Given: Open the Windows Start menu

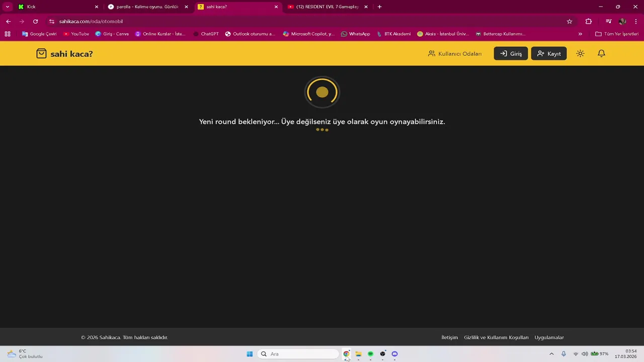Looking at the screenshot, I should (250, 354).
